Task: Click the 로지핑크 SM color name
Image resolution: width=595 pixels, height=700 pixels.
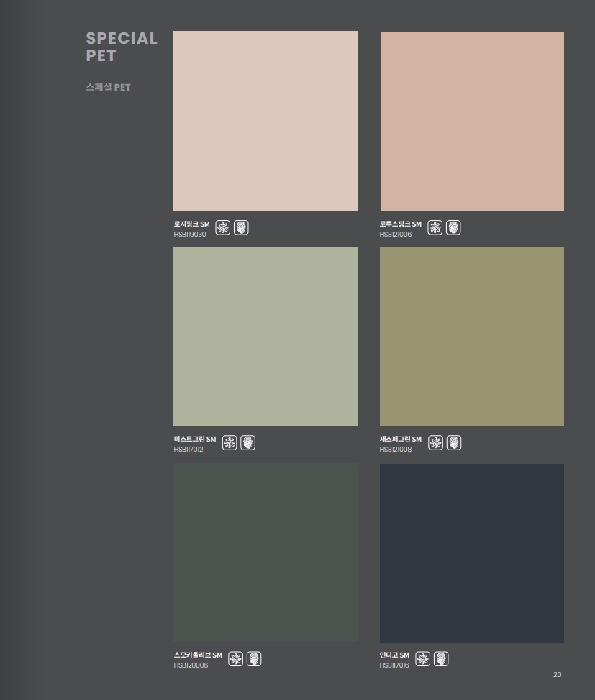Action: coord(191,224)
